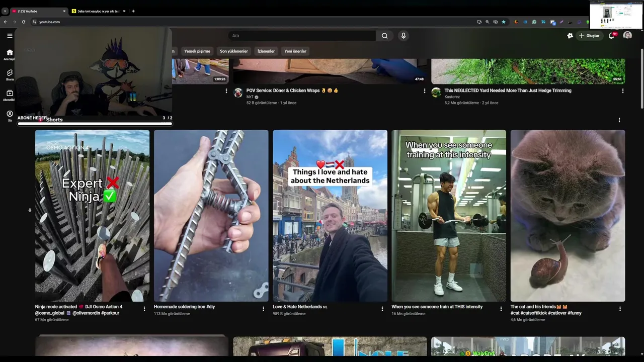Click the orange circular browser extension icon
Image resolution: width=644 pixels, height=362 pixels.
[516, 22]
